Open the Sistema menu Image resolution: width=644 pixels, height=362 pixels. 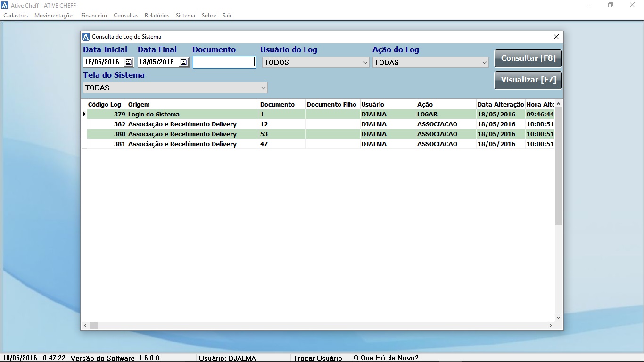(185, 16)
